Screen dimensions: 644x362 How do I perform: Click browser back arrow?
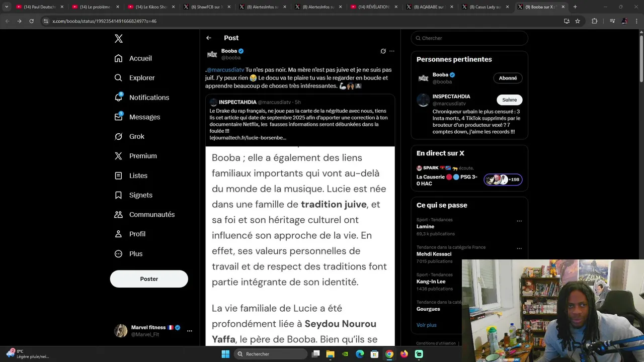[7, 21]
